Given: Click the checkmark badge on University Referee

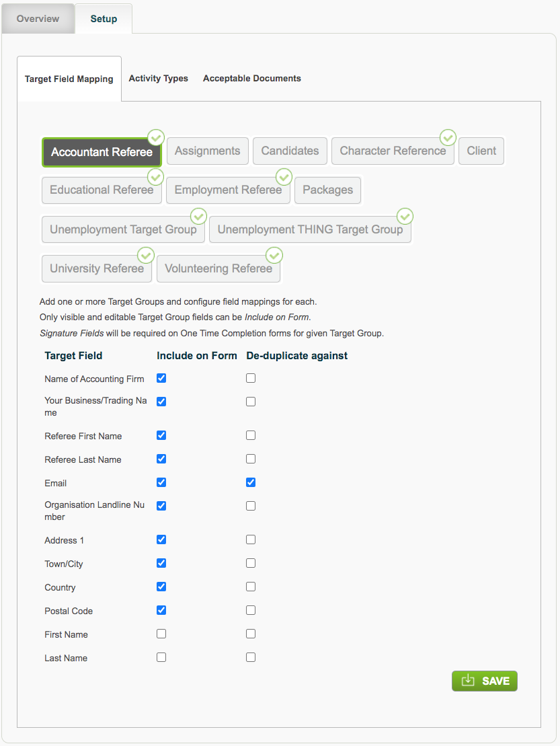Looking at the screenshot, I should pyautogui.click(x=146, y=256).
